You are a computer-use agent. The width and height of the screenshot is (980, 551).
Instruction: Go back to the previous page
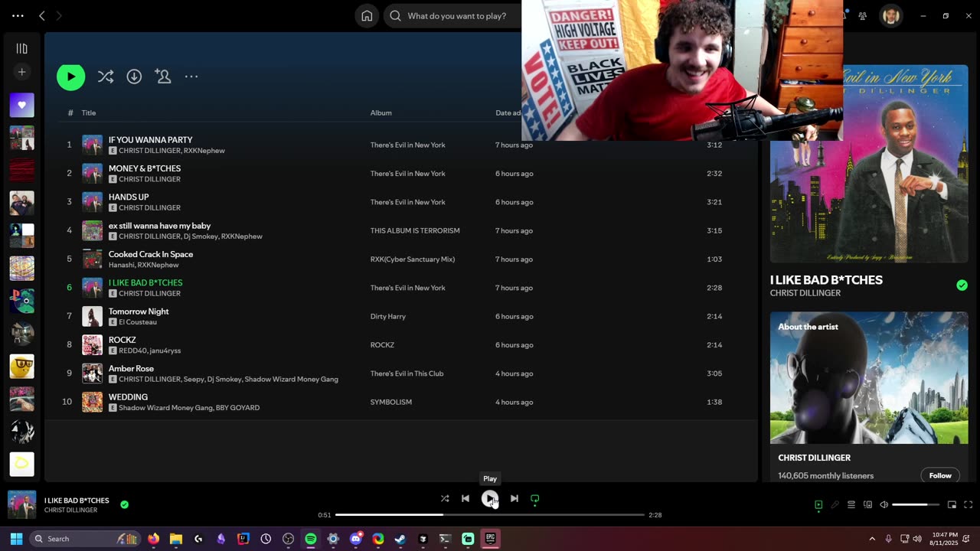(x=42, y=16)
